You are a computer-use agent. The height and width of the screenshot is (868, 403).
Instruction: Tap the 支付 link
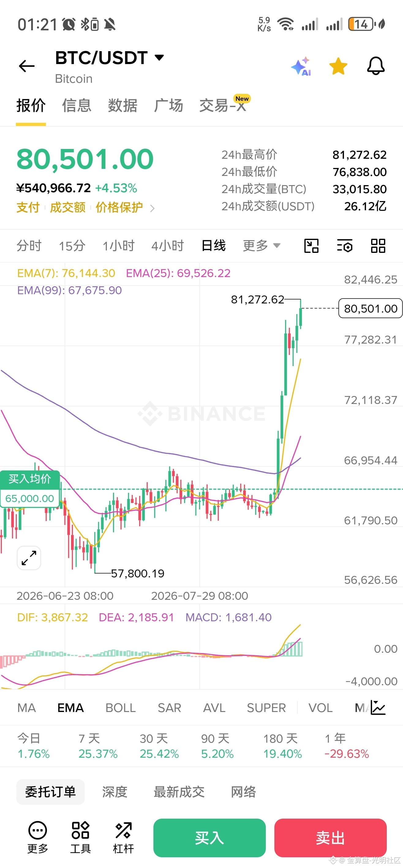(28, 207)
